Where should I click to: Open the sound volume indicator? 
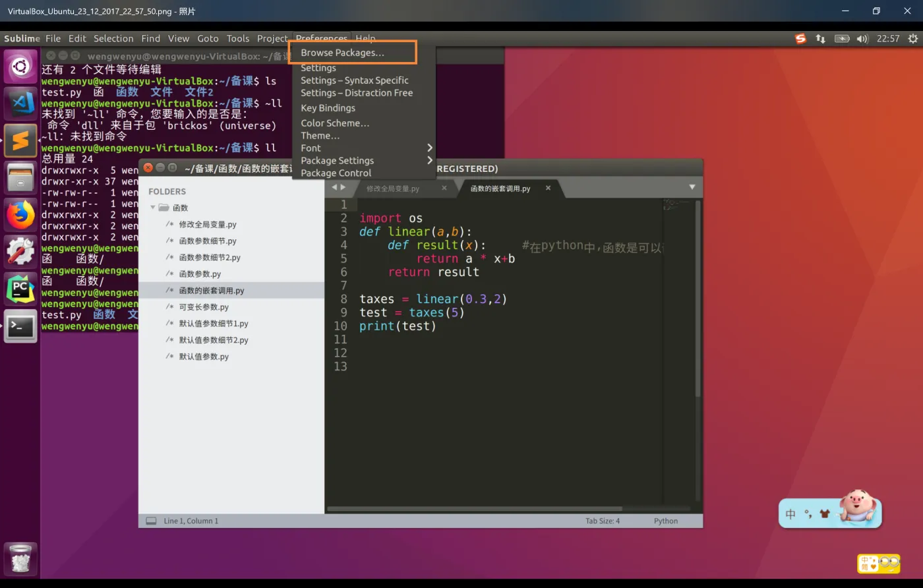tap(862, 39)
